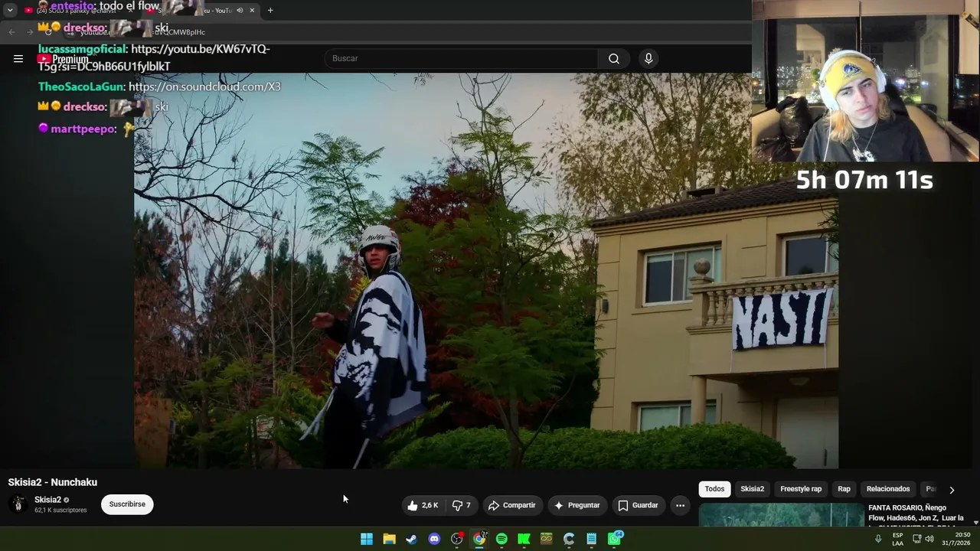Close the current YouTube tab

(252, 10)
